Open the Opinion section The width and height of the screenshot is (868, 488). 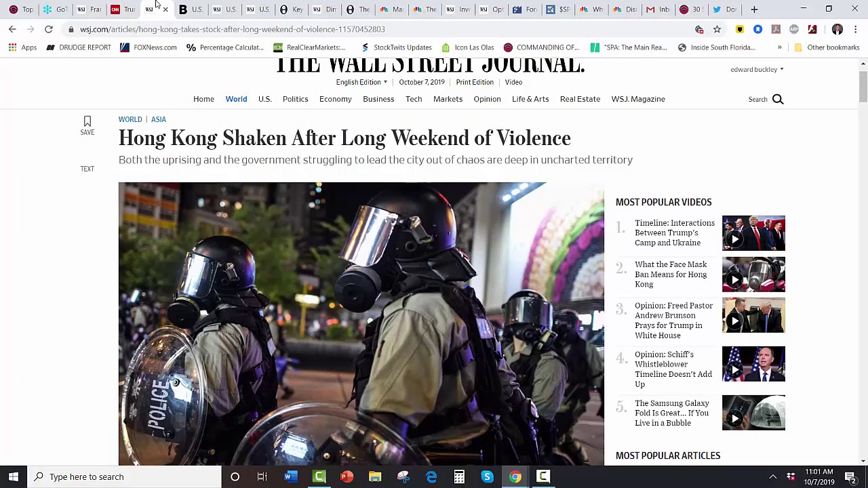487,99
